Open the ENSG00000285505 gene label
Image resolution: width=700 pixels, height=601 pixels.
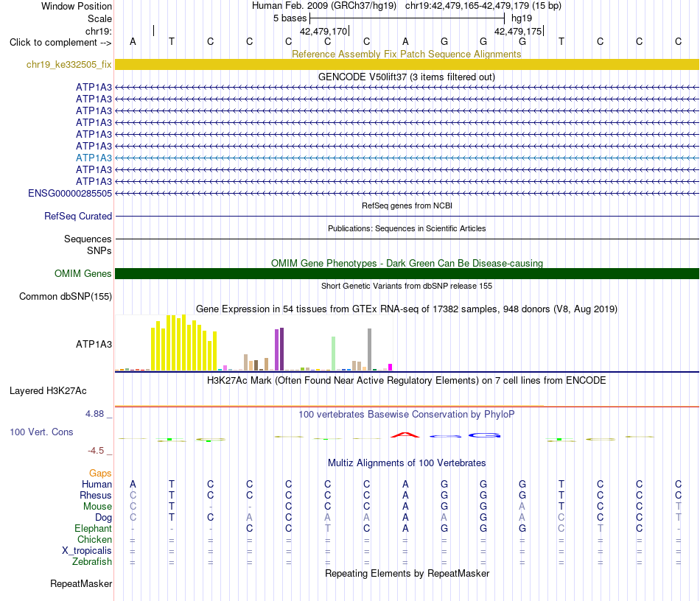70,193
